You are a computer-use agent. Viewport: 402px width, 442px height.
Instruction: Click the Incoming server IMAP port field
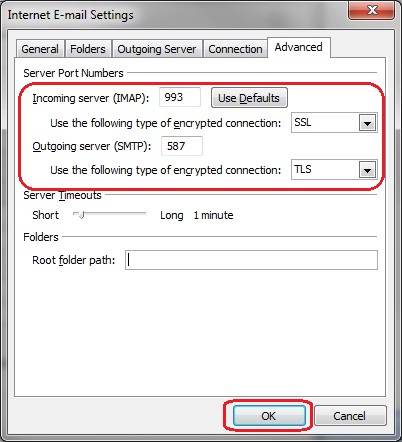[180, 97]
